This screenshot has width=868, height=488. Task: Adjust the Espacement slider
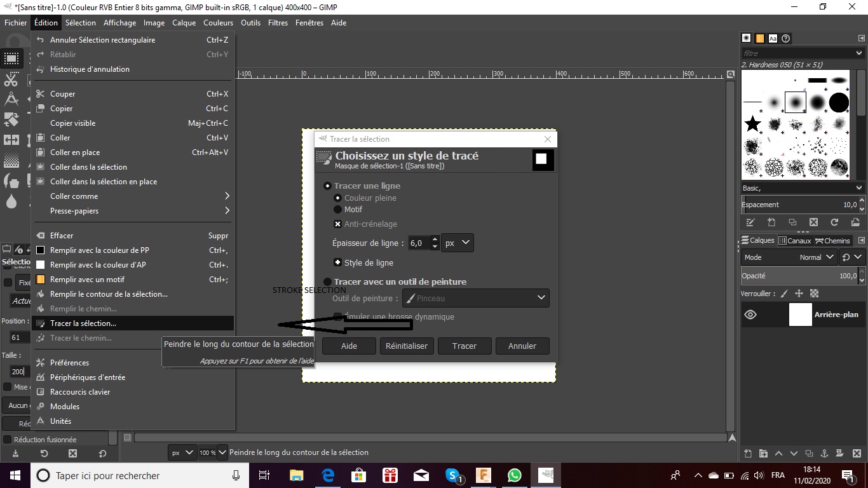[x=799, y=205]
